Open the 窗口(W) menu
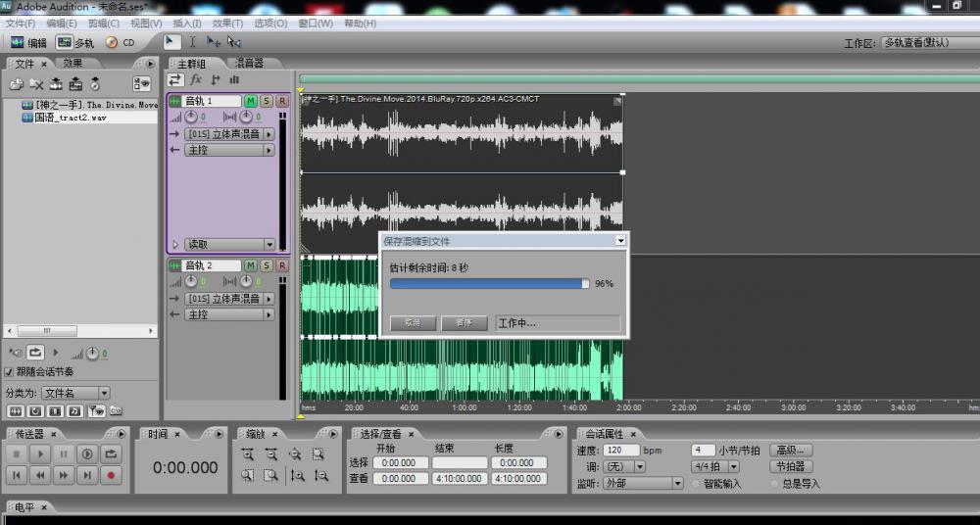 tap(315, 24)
